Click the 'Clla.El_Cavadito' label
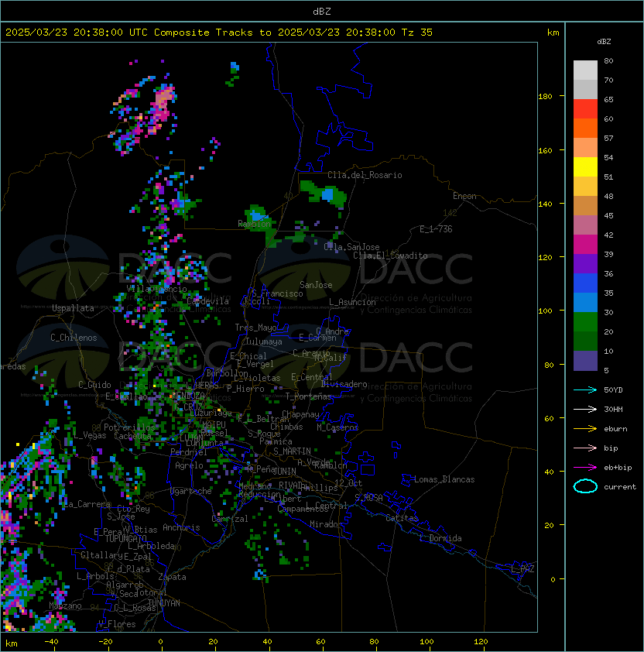 coord(390,256)
